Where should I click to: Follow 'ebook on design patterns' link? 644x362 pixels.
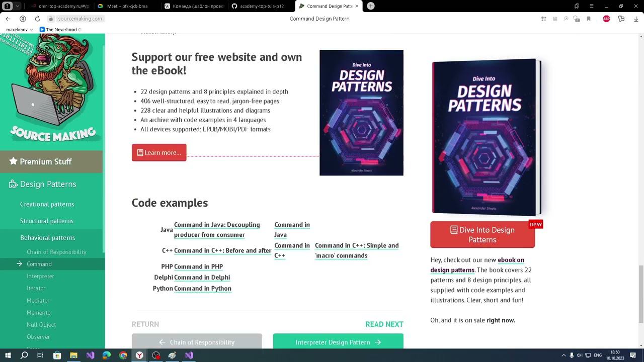[x=477, y=265]
